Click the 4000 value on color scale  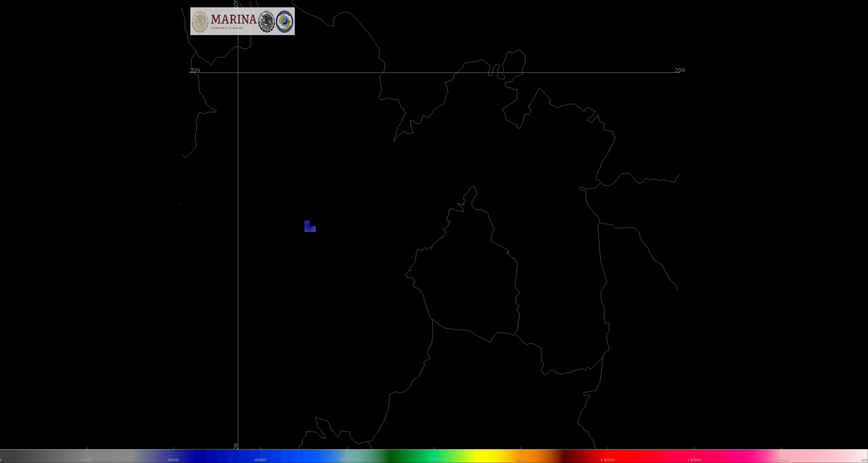click(173, 460)
